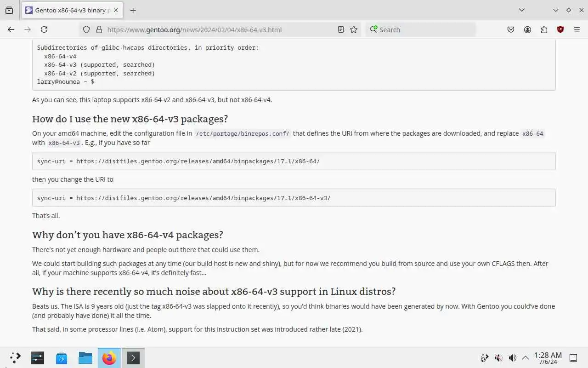Click the sync-uri line ending in x86-64-v3/
The width and height of the screenshot is (588, 368).
pyautogui.click(x=184, y=198)
